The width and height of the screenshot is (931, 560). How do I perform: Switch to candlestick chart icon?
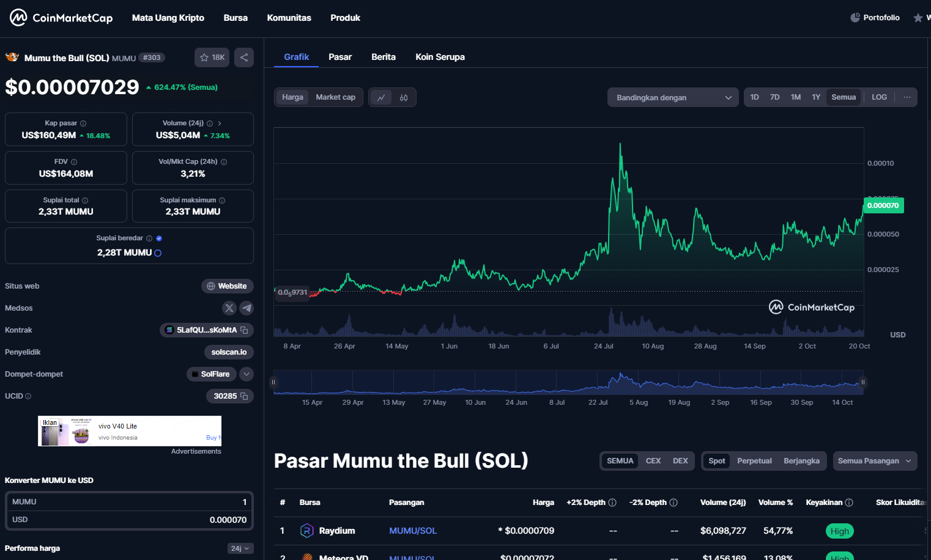(404, 97)
